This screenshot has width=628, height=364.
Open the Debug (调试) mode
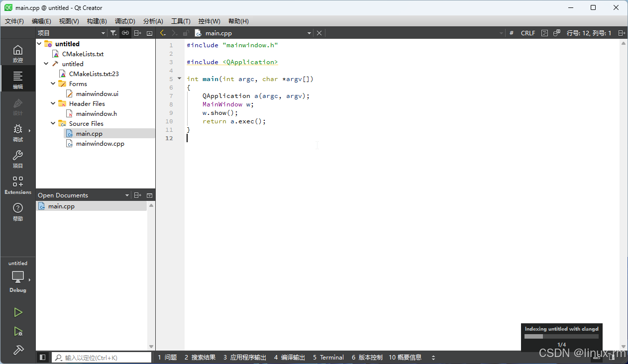(x=18, y=132)
